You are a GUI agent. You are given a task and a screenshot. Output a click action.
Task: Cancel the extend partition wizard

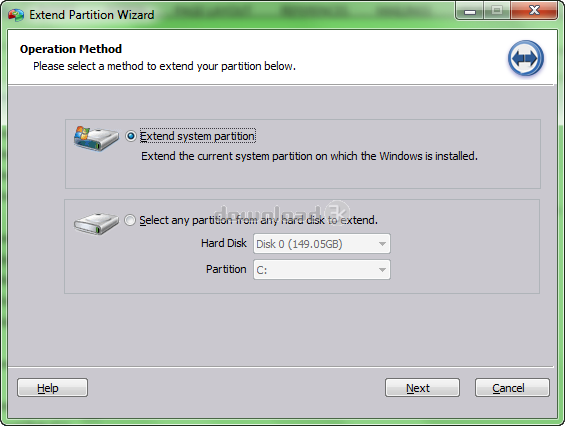click(512, 387)
